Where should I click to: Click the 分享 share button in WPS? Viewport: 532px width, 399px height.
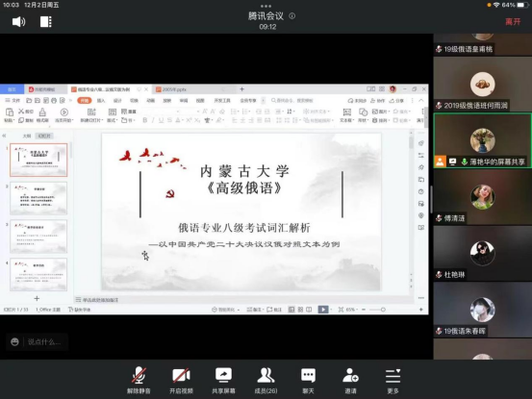(x=396, y=100)
